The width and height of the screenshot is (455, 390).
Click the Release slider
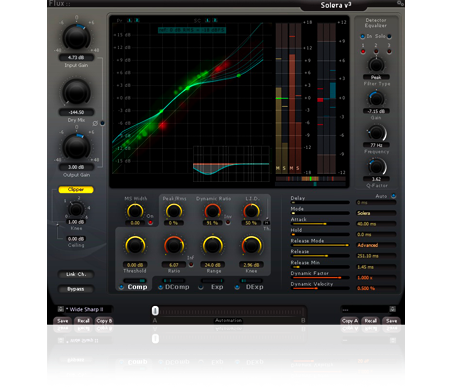tap(320, 256)
